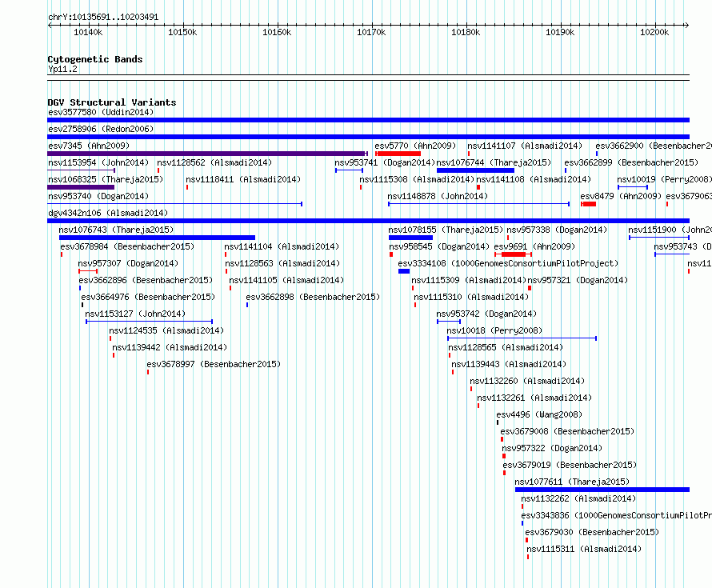The image size is (712, 588).
Task: Click nsv1141105 (Alsmadi2014) label
Action: tap(286, 280)
